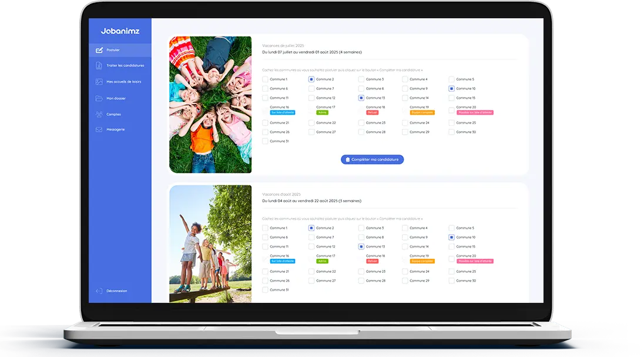Check Commune 1 in July vacation section
Image resolution: width=644 pixels, height=357 pixels.
(265, 79)
